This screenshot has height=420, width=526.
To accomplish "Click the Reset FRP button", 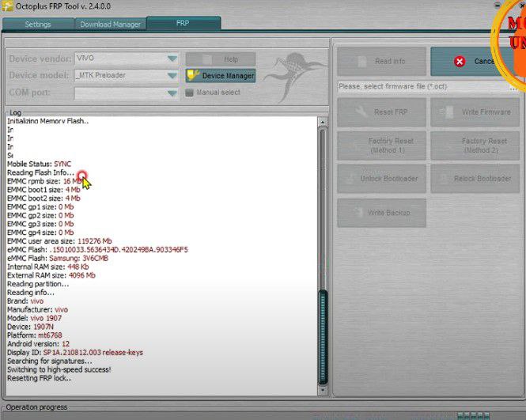I will [381, 112].
